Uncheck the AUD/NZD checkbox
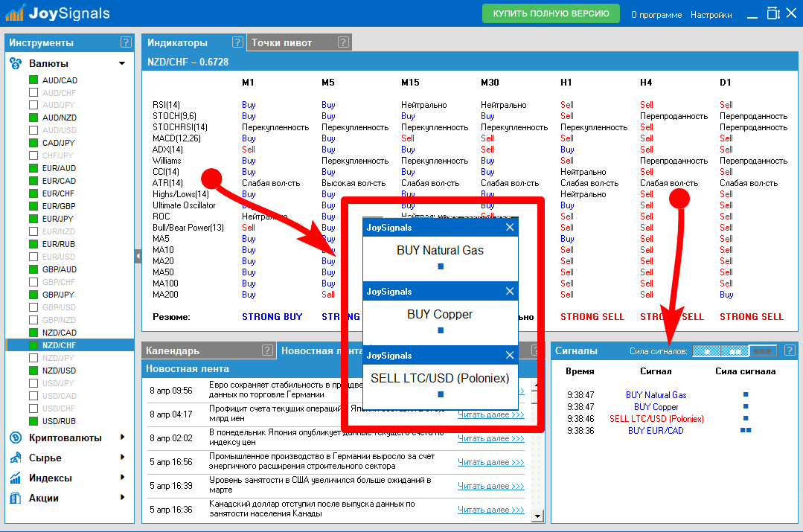 pos(33,118)
